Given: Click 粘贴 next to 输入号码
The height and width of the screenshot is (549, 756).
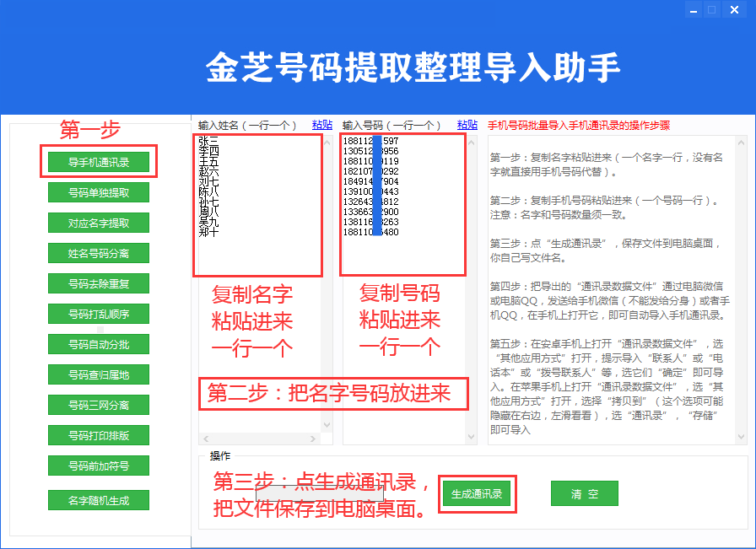Looking at the screenshot, I should (467, 124).
